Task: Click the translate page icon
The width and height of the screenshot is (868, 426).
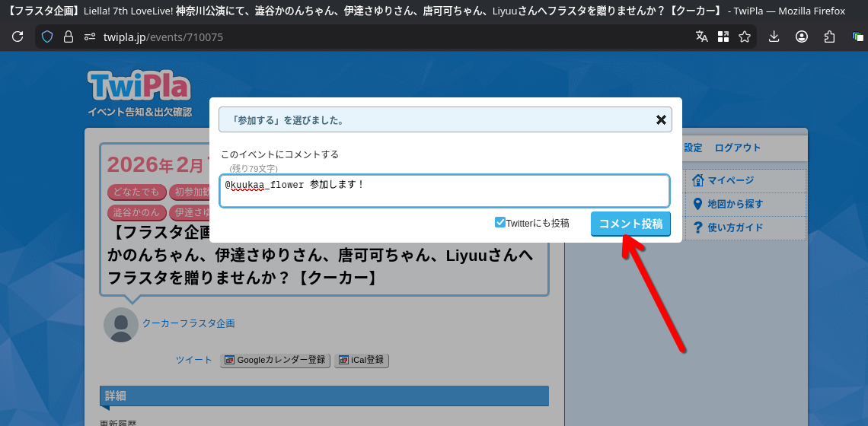Action: tap(702, 37)
